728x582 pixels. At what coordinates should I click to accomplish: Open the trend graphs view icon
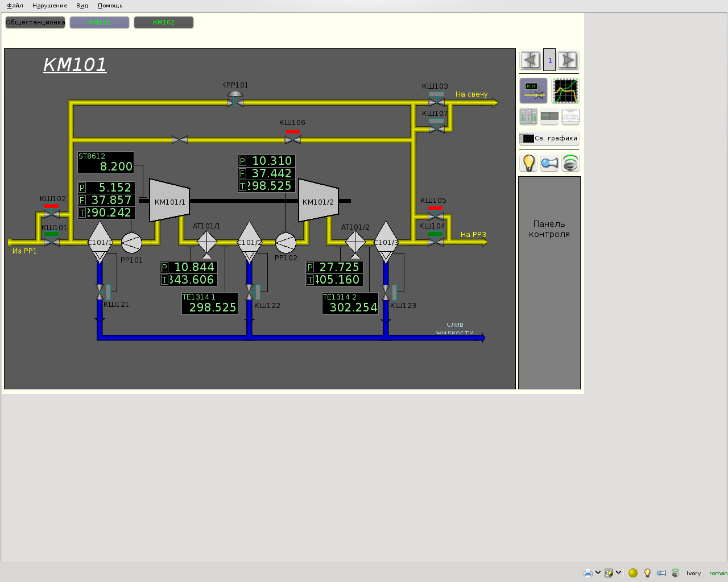(565, 91)
